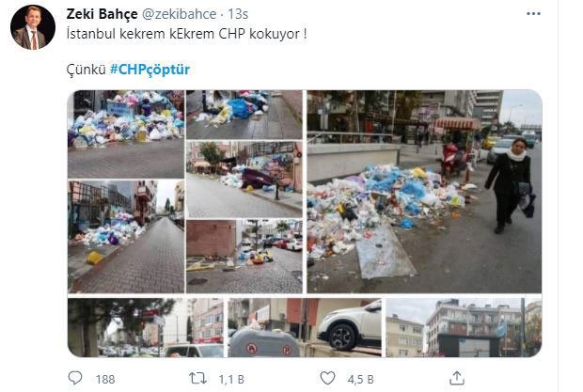Open the #CHPçöptür hashtag link
The width and height of the screenshot is (583, 392).
150,70
